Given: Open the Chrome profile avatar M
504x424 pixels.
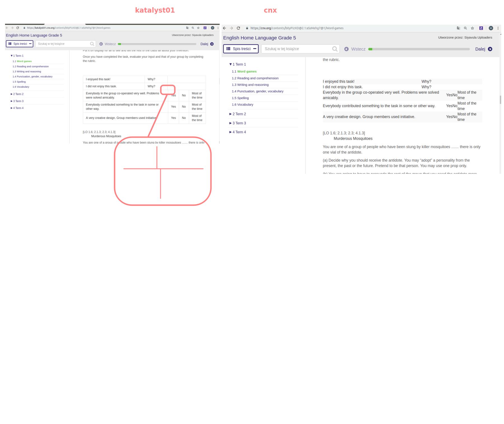Looking at the screenshot, I should [x=491, y=28].
